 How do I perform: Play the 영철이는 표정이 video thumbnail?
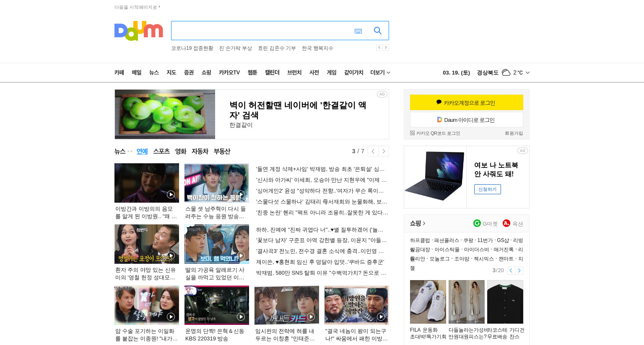point(147,244)
